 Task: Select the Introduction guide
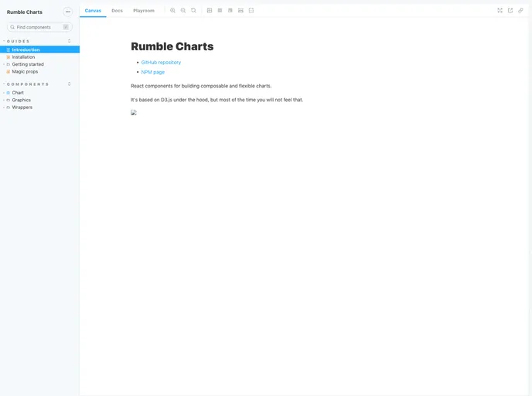[x=39, y=49]
